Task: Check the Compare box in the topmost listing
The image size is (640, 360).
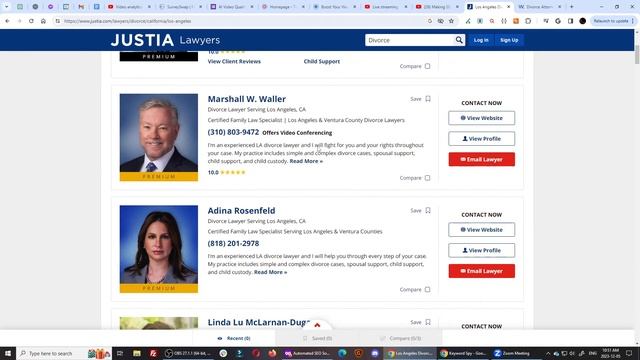Action: coord(427,66)
